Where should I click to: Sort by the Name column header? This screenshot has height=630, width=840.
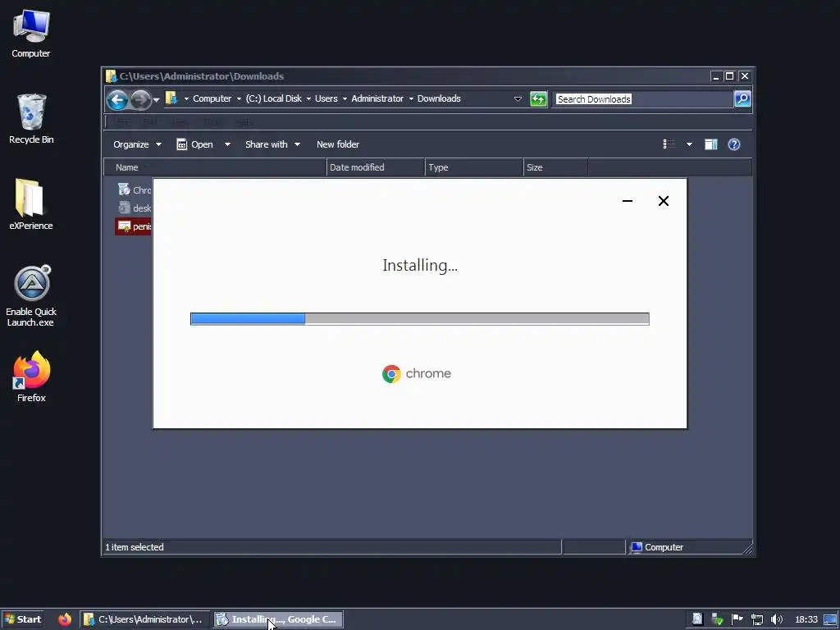pyautogui.click(x=215, y=167)
